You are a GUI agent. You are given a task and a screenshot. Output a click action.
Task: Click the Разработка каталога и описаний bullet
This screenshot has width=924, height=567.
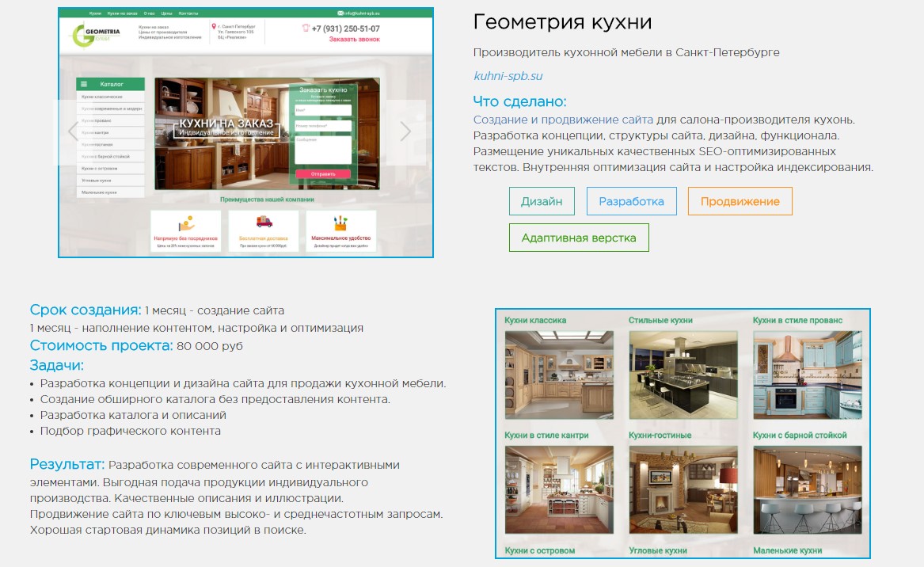pos(133,415)
